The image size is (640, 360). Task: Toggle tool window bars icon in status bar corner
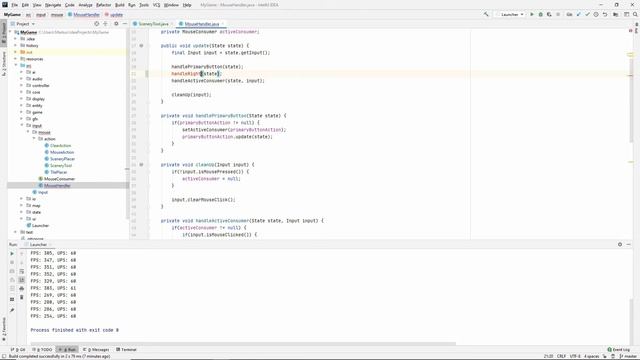pyautogui.click(x=3, y=356)
